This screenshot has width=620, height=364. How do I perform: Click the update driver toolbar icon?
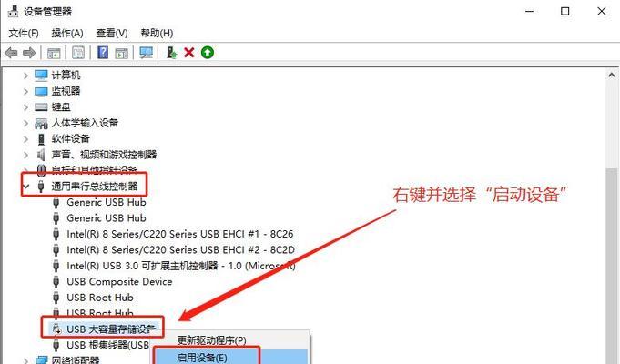click(171, 53)
